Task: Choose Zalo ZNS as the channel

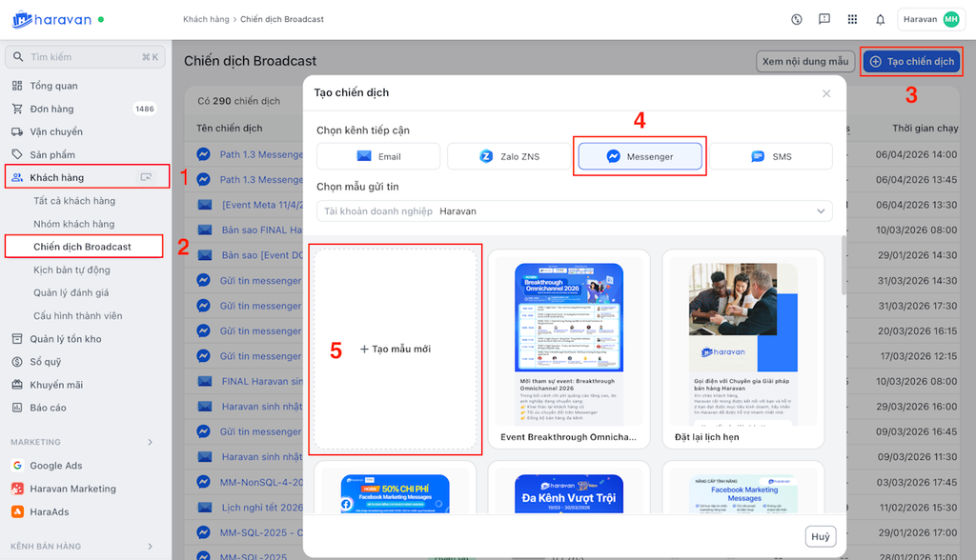Action: coord(509,156)
